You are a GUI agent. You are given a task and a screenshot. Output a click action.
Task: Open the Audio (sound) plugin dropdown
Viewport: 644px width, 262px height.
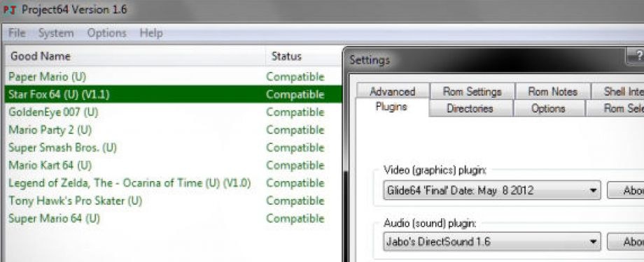pyautogui.click(x=492, y=242)
